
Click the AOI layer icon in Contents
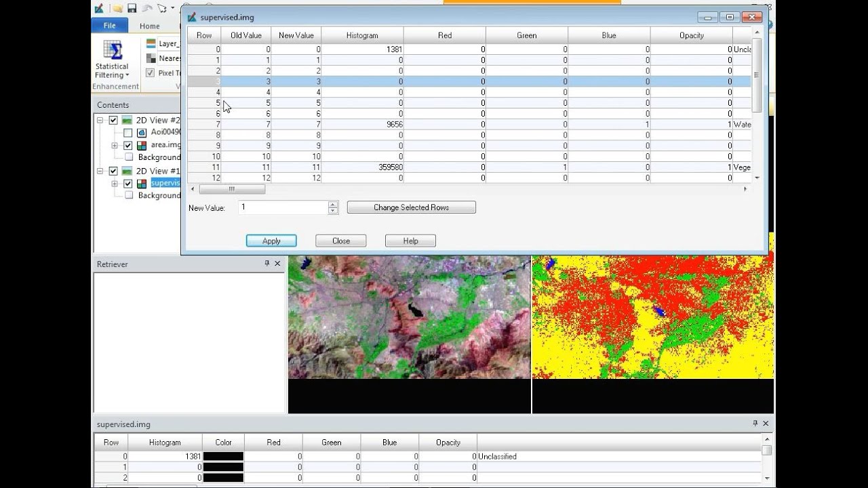[142, 133]
